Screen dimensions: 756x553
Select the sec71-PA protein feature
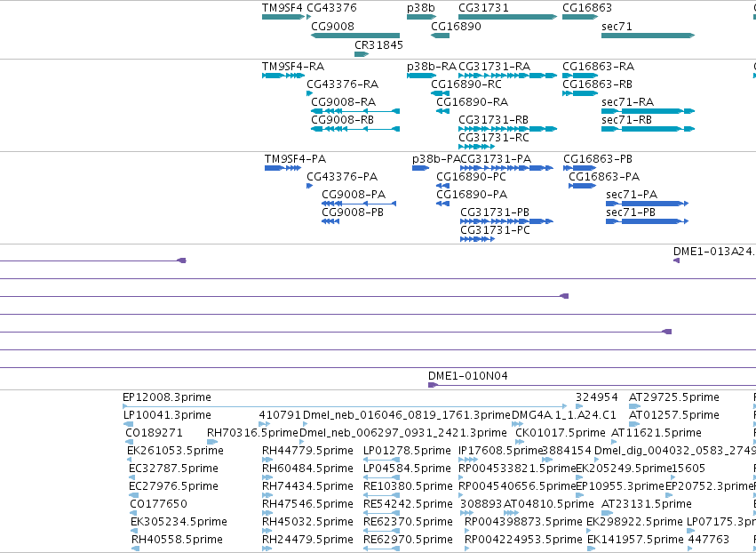click(648, 204)
